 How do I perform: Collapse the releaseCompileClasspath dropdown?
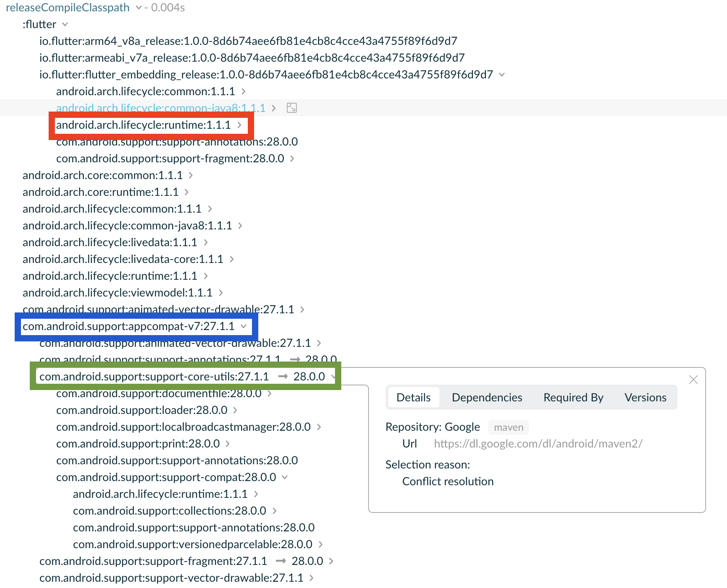point(138,8)
